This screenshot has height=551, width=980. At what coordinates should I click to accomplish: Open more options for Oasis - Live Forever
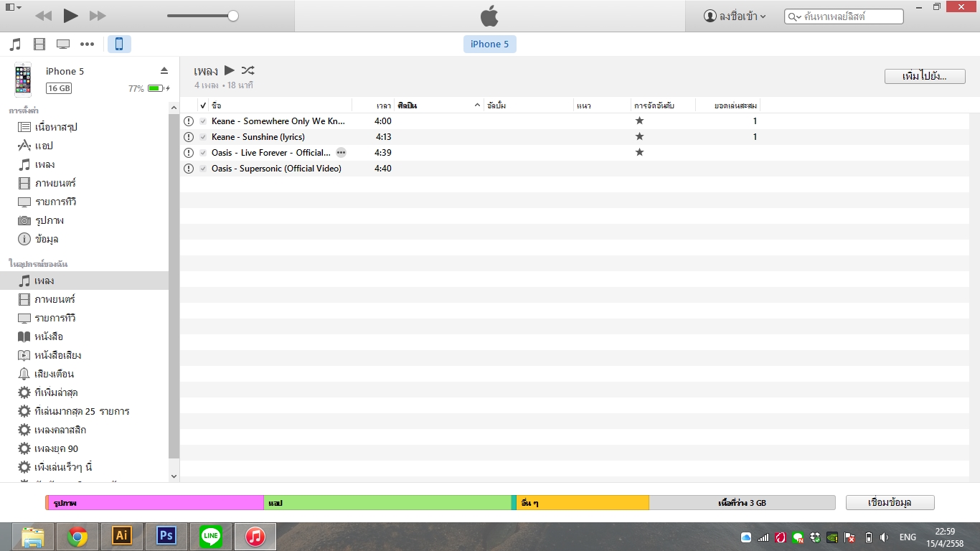[x=341, y=153]
